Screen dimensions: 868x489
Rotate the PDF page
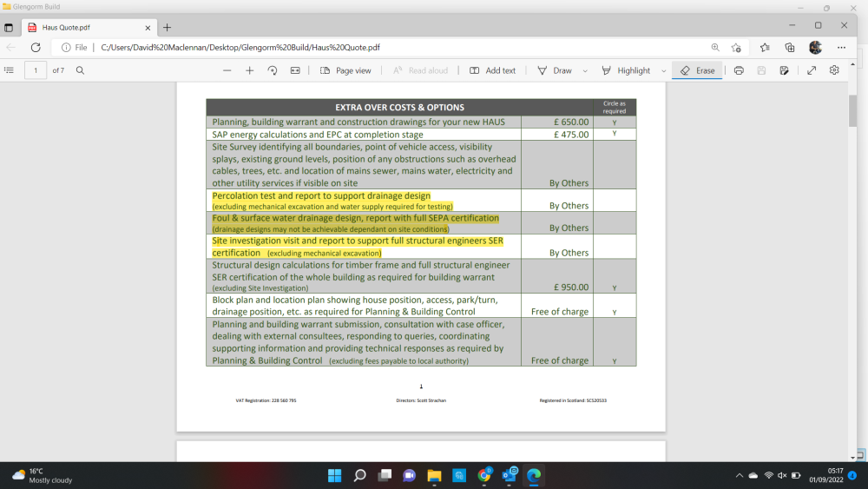click(x=273, y=70)
